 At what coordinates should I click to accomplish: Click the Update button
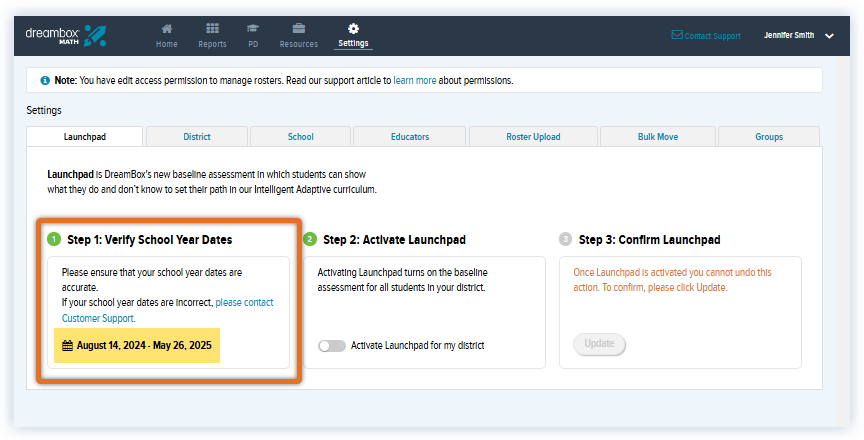point(599,344)
